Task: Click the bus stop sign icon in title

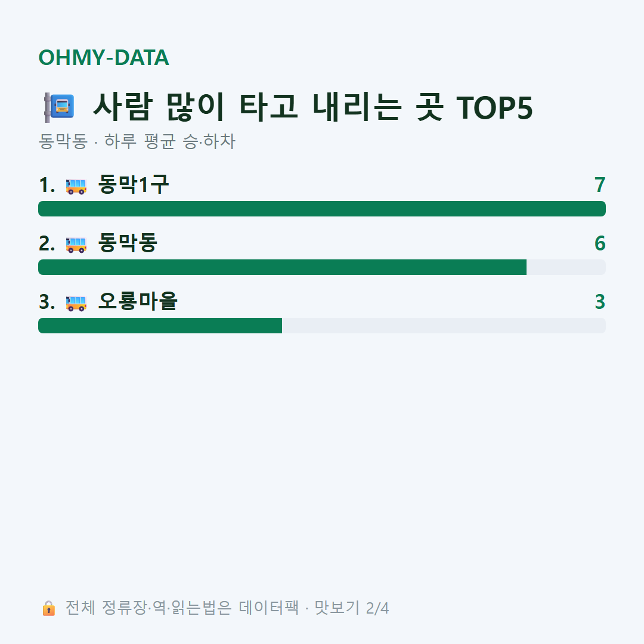Action: pyautogui.click(x=60, y=107)
